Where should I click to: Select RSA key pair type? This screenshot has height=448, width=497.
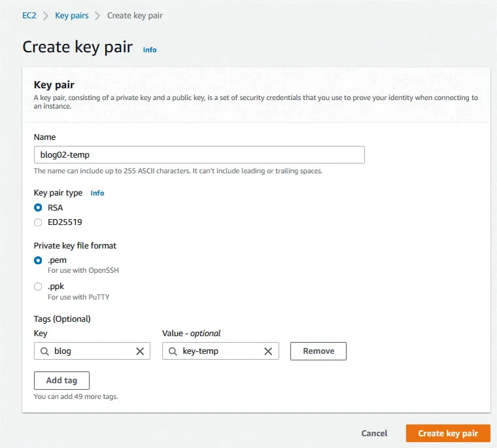pyautogui.click(x=38, y=208)
